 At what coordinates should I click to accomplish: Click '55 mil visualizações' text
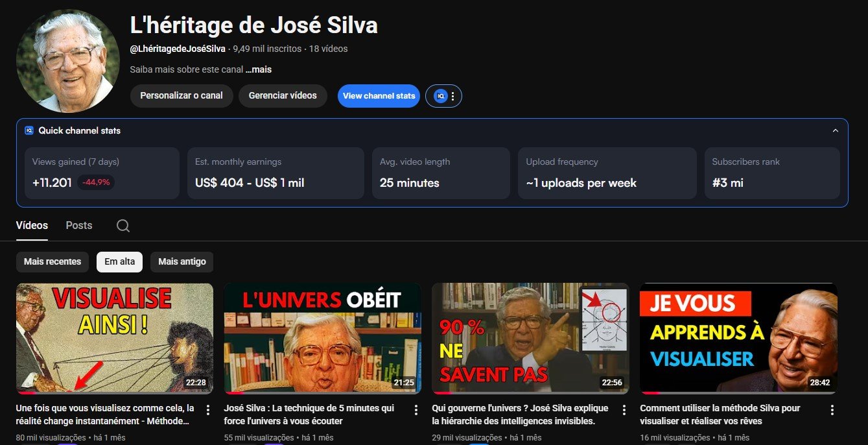pos(259,438)
